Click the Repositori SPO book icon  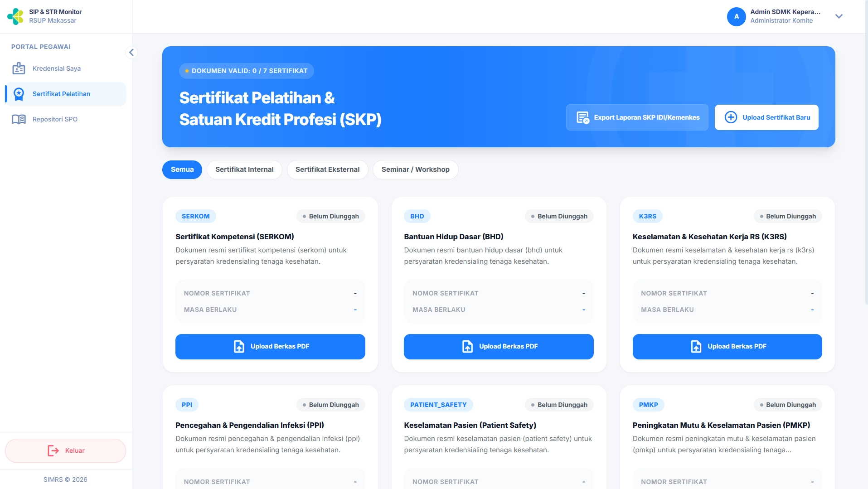pyautogui.click(x=19, y=119)
